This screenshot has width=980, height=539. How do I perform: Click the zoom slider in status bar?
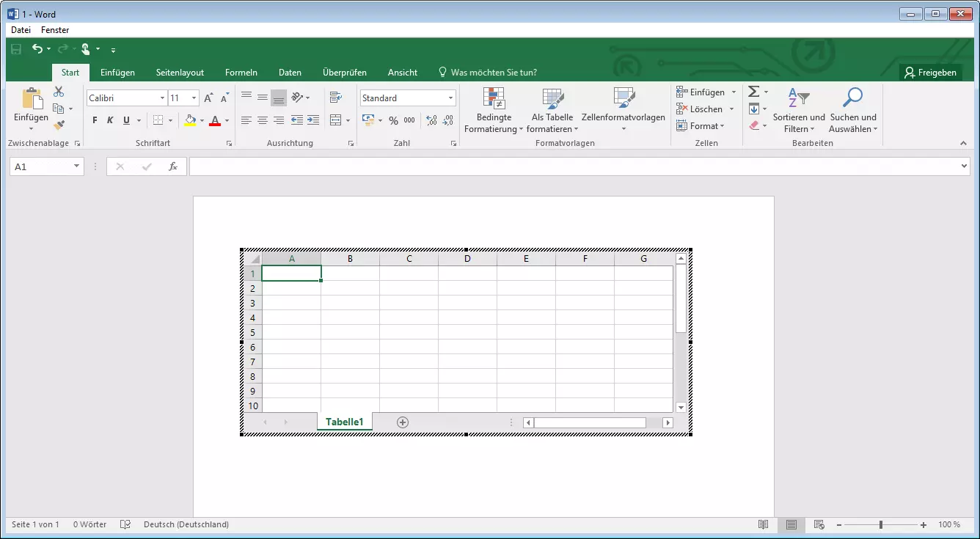[x=881, y=524]
